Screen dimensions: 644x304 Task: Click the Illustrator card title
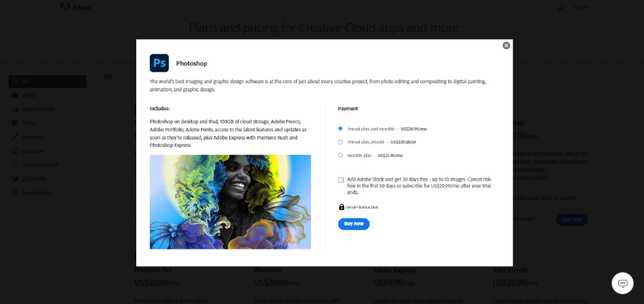[x=268, y=270]
